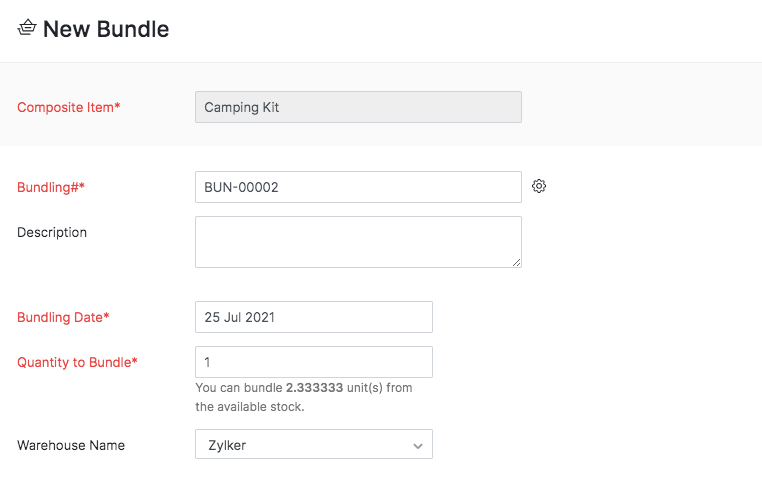762x484 pixels.
Task: Click the bold 2.333333 units value
Action: (x=315, y=387)
